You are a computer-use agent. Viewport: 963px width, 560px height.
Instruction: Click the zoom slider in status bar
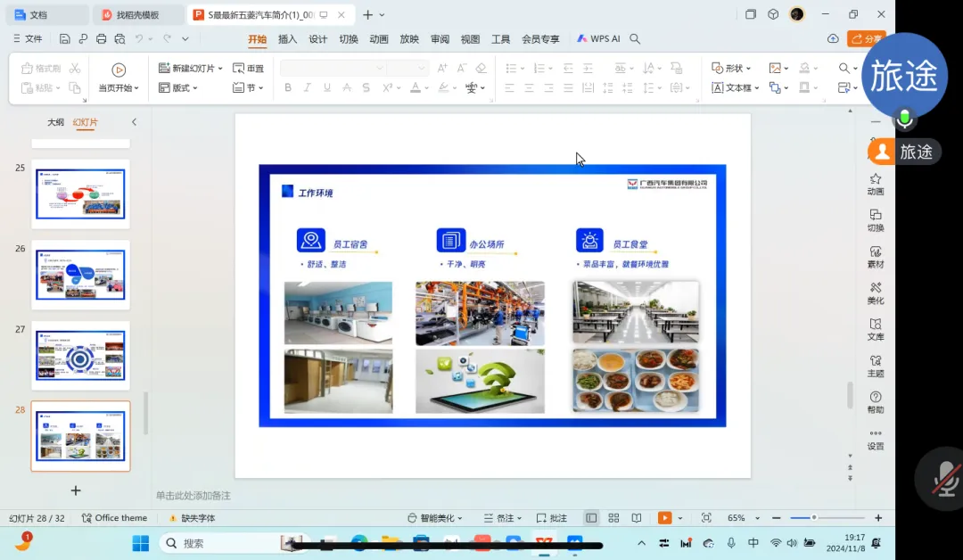(x=813, y=518)
